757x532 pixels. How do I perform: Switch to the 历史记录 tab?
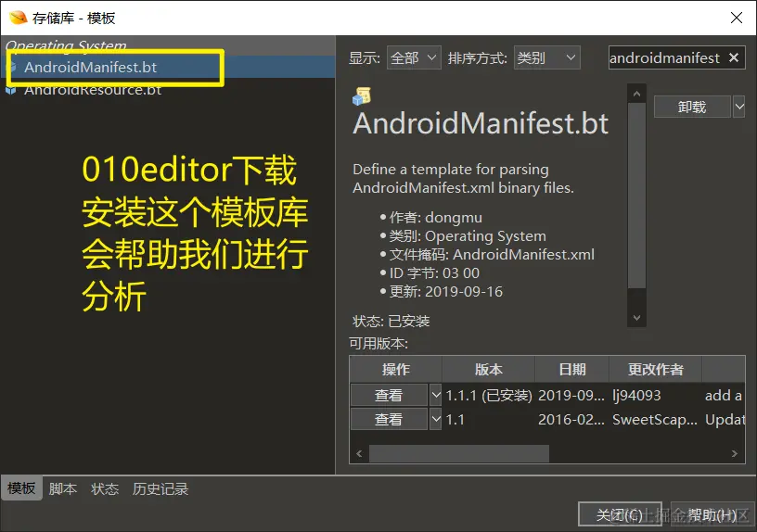pyautogui.click(x=160, y=488)
